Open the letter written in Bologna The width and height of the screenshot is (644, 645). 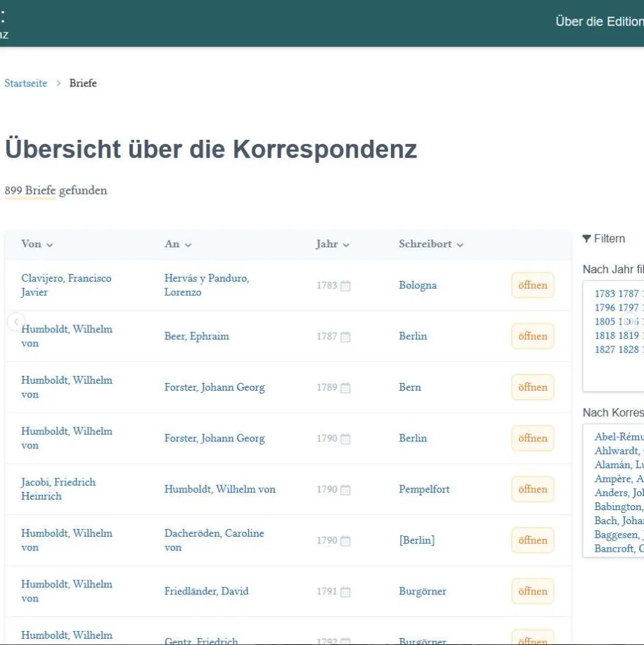pos(532,285)
